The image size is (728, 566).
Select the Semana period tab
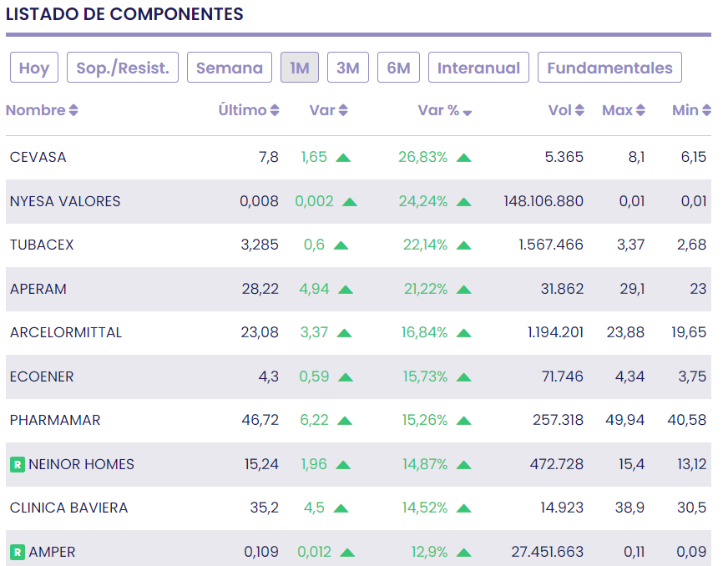click(230, 68)
